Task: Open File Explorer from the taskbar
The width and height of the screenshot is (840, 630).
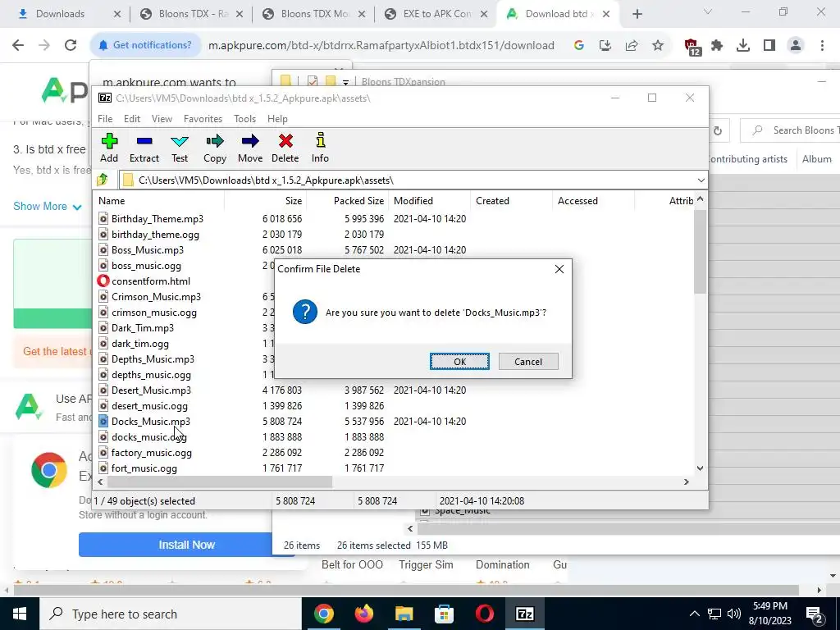Action: point(404,614)
